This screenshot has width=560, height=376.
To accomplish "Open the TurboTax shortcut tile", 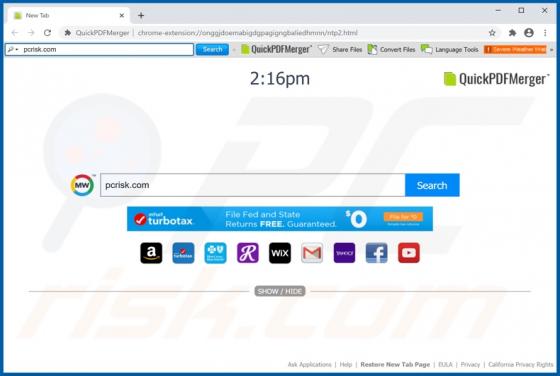I will coord(183,253).
